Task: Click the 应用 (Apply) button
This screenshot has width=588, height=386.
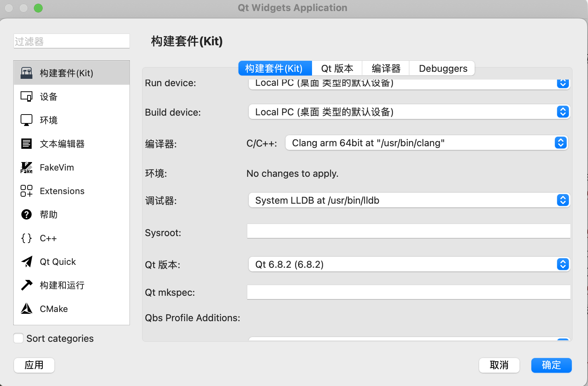Action: coord(34,365)
